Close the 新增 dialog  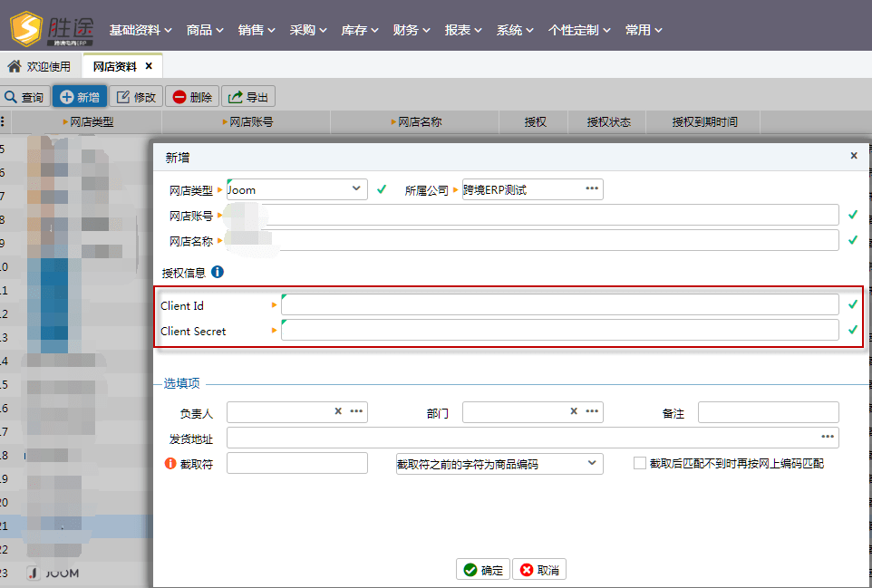coord(854,156)
